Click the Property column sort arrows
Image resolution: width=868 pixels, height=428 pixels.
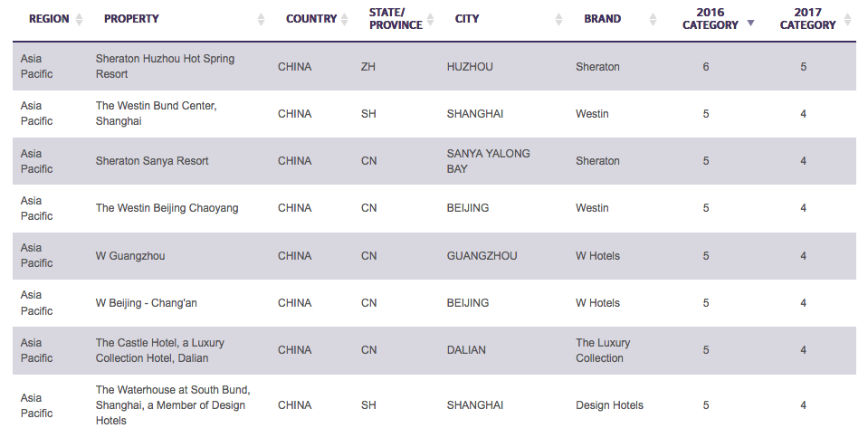(261, 19)
